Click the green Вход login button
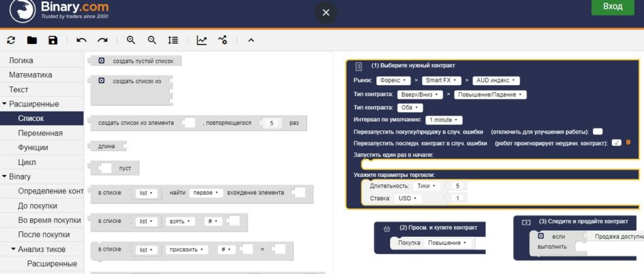The image size is (644, 274). pyautogui.click(x=613, y=7)
